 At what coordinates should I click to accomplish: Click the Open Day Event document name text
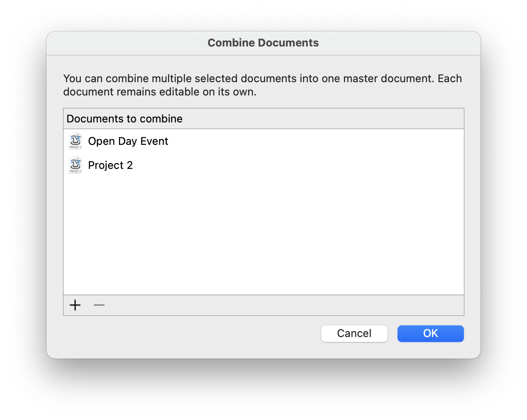point(128,141)
